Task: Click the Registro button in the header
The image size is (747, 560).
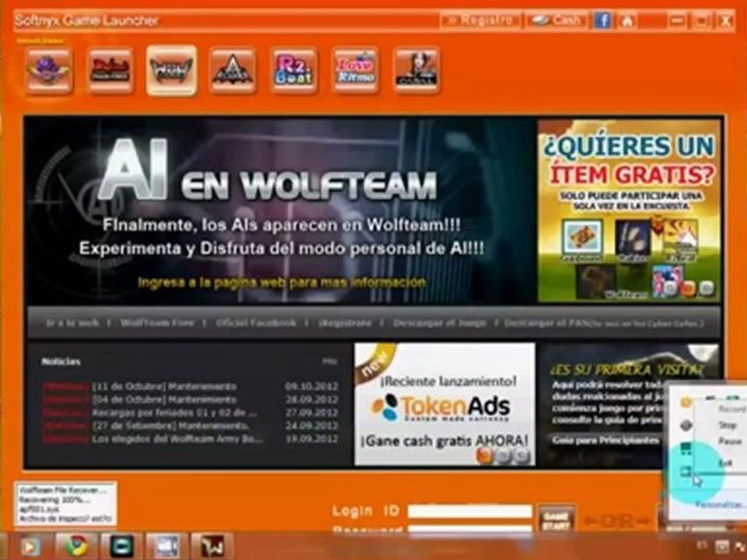Action: pyautogui.click(x=480, y=20)
